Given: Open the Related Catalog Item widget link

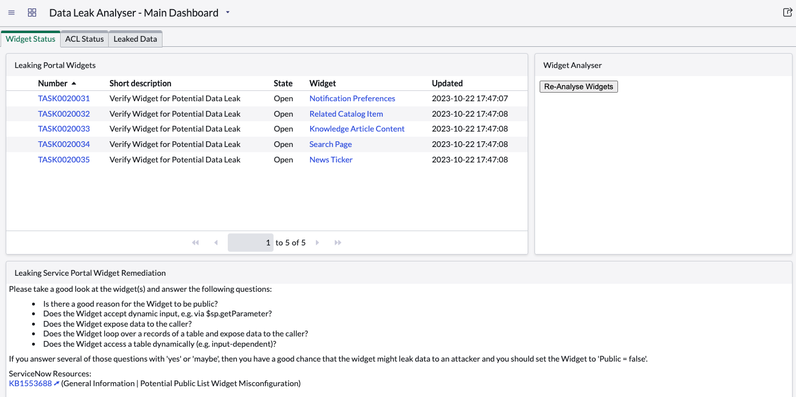Looking at the screenshot, I should click(x=346, y=114).
